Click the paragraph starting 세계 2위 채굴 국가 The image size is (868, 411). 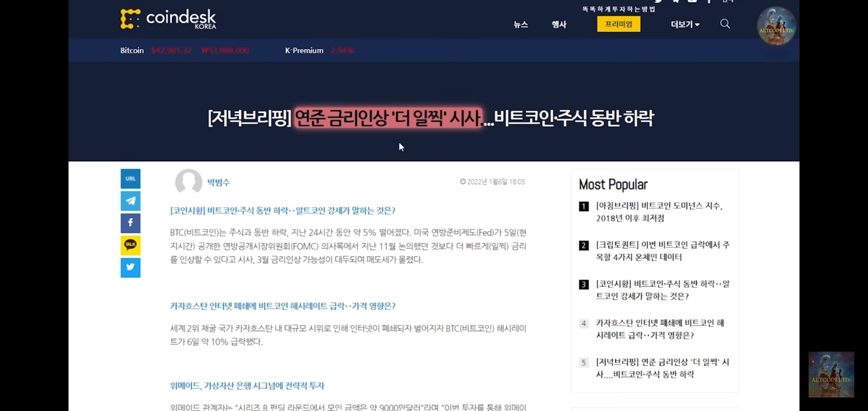point(348,335)
